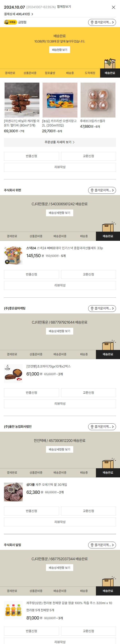Open Häagen-Dazs caramel almond bar thumbnail
This screenshot has width=120, height=644.
22,100
